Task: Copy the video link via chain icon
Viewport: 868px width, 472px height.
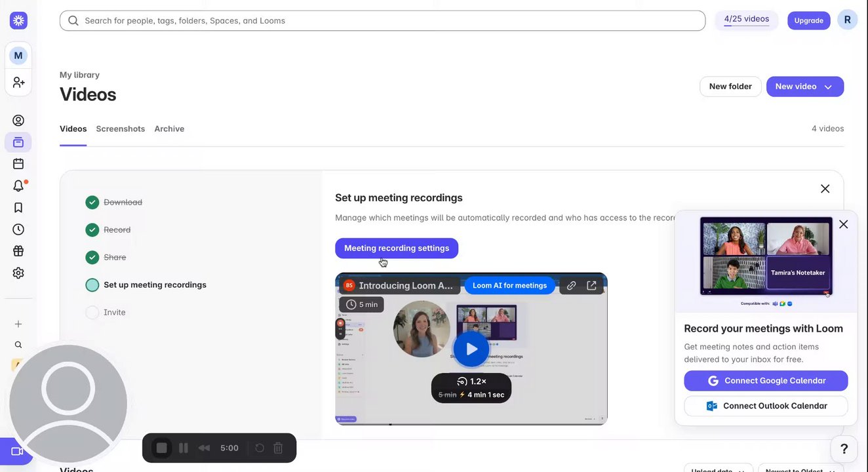Action: (572, 286)
